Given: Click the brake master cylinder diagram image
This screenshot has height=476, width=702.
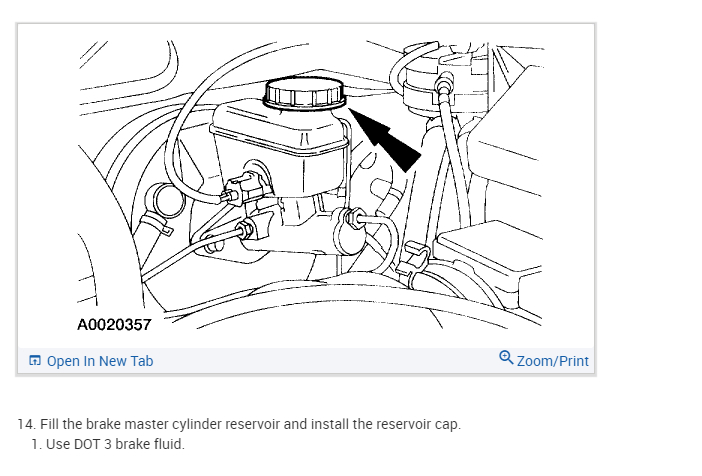Looking at the screenshot, I should pyautogui.click(x=310, y=185).
